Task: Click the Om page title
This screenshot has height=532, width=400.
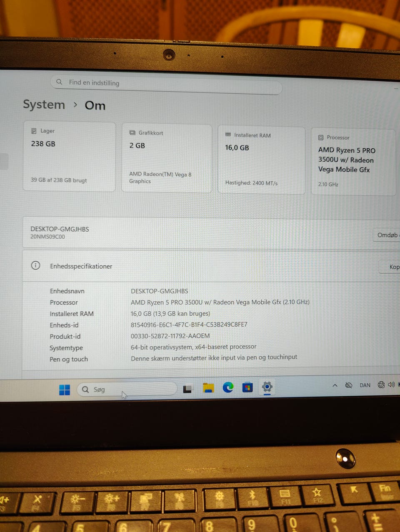Action: 95,105
